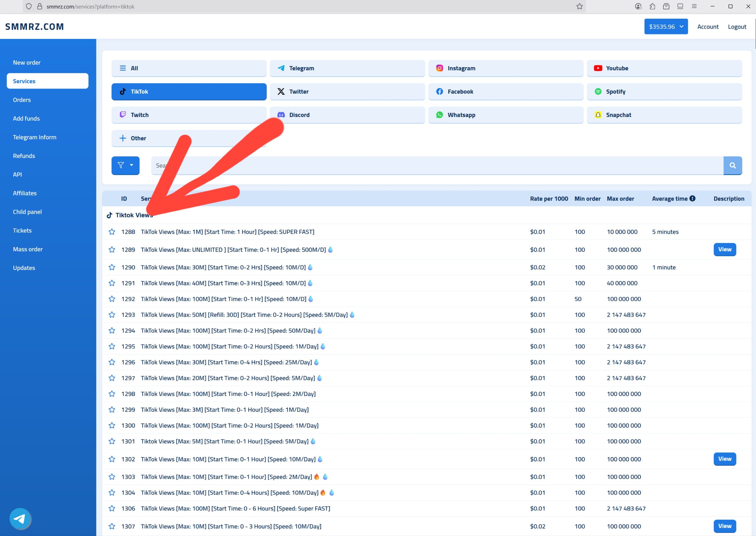Open the $3535.96 balance dropdown
The height and width of the screenshot is (536, 756).
pos(666,26)
